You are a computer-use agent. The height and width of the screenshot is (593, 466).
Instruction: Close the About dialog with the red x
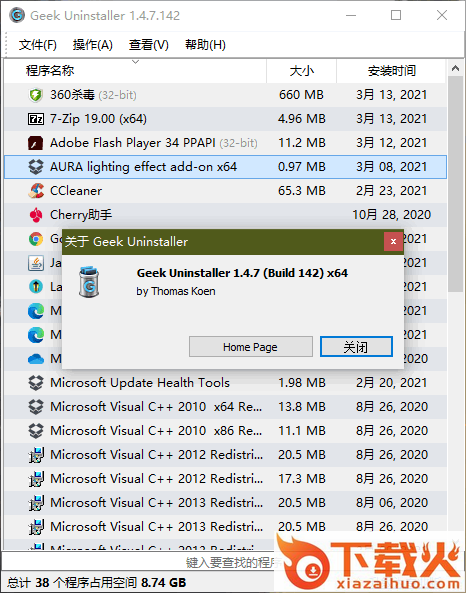393,242
